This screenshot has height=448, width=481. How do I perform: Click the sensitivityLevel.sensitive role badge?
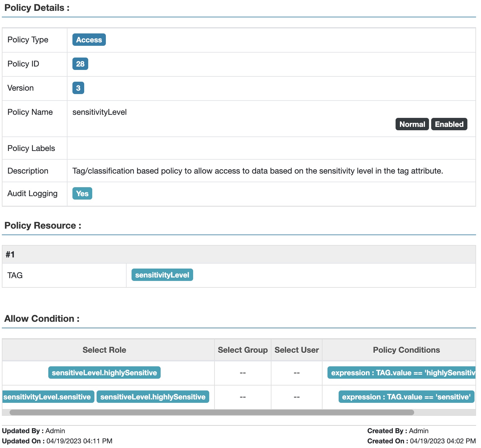click(x=47, y=397)
